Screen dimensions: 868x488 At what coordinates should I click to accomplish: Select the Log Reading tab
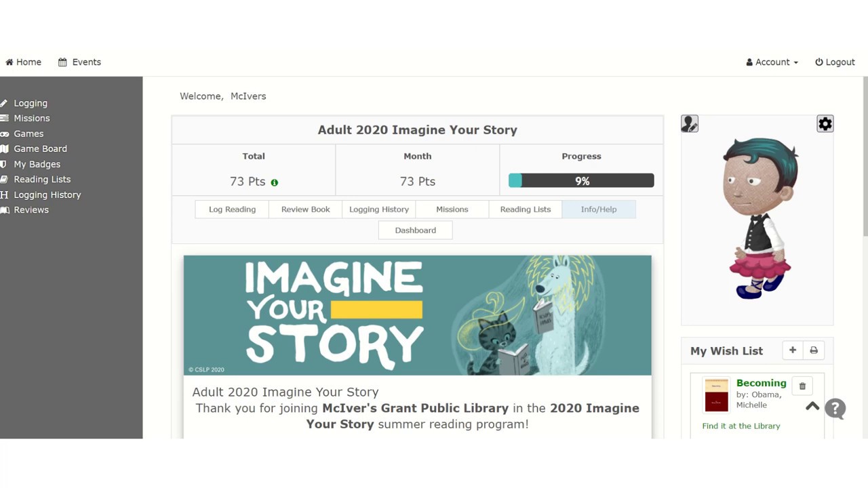coord(232,209)
